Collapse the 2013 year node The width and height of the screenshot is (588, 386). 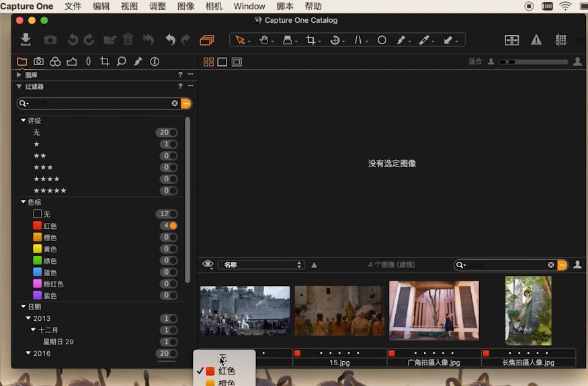tap(28, 318)
